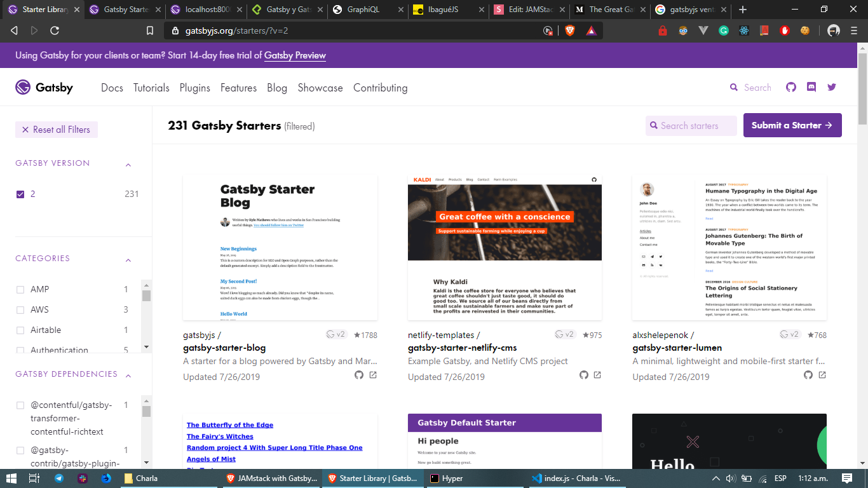
Task: Switch to the IbaguéJS browser tab
Action: (x=448, y=10)
